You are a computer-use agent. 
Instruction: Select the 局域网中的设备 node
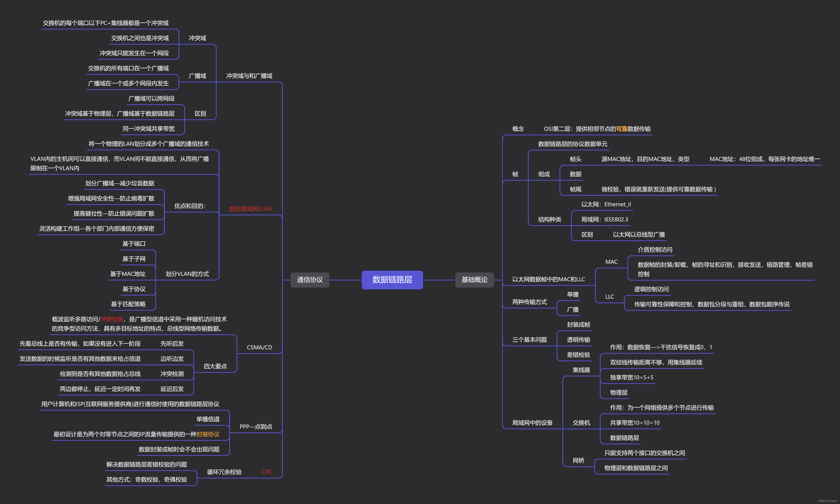(532, 423)
